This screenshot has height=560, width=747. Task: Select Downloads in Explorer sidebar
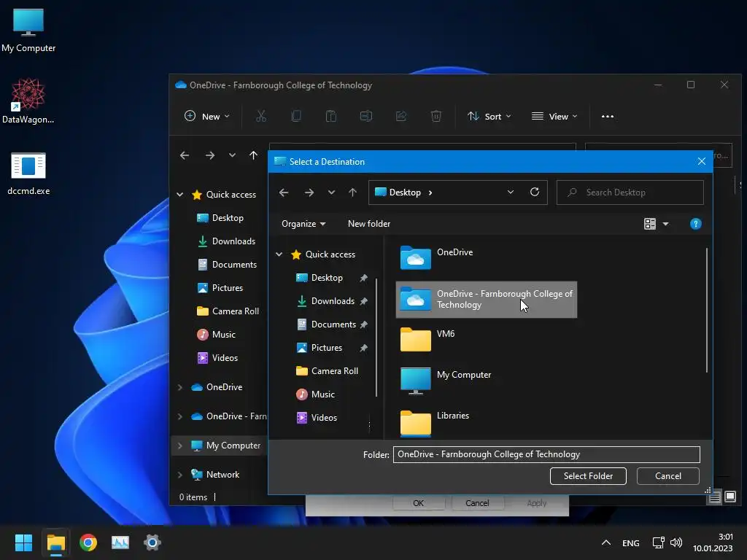pyautogui.click(x=233, y=241)
